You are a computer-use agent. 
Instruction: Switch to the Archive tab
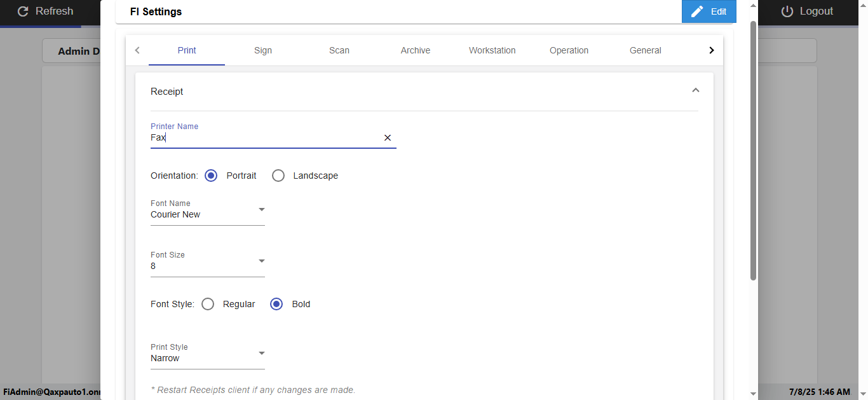(416, 50)
